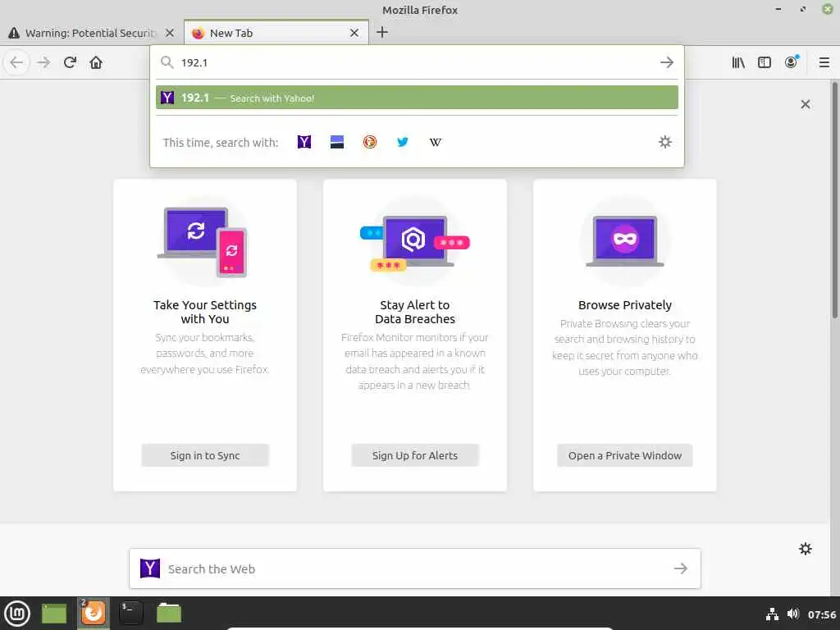The image size is (840, 630).
Task: Close the Warning: Potential Security tab
Action: pyautogui.click(x=170, y=33)
